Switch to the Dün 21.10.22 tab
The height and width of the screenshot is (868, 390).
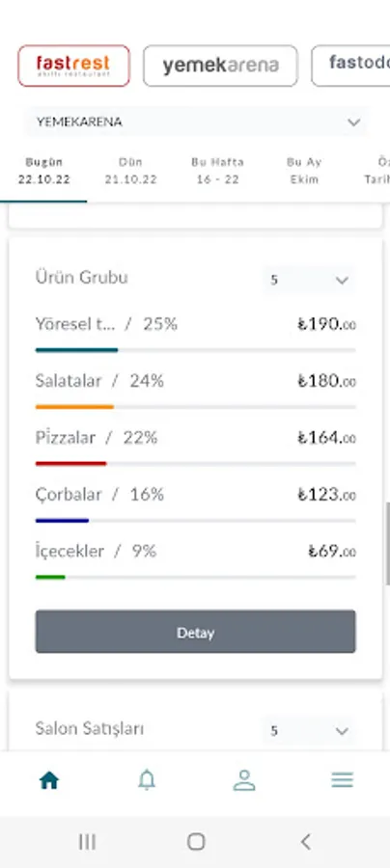click(130, 171)
